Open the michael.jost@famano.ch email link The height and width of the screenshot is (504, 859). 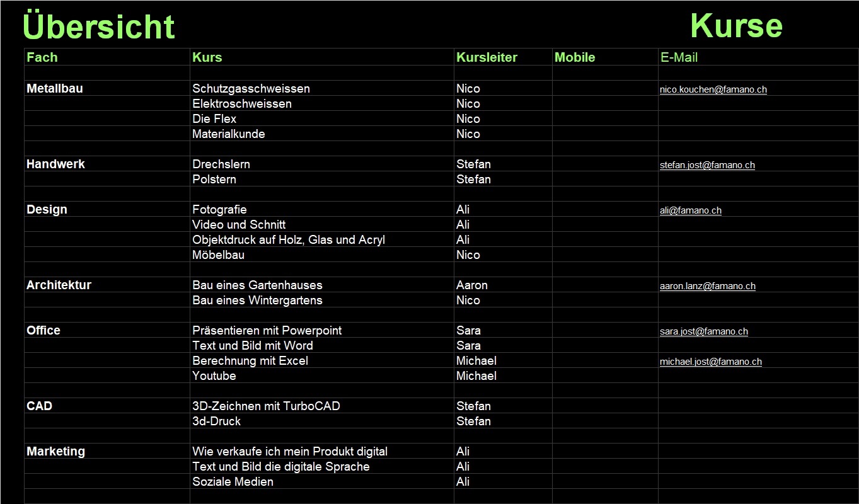[x=710, y=362]
